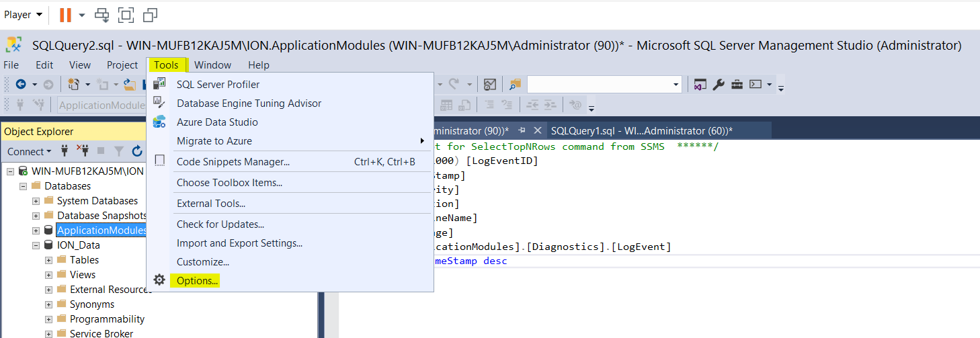Viewport: 980px width, 338px height.
Task: Open the Toolbox briefcase icon
Action: pyautogui.click(x=737, y=84)
